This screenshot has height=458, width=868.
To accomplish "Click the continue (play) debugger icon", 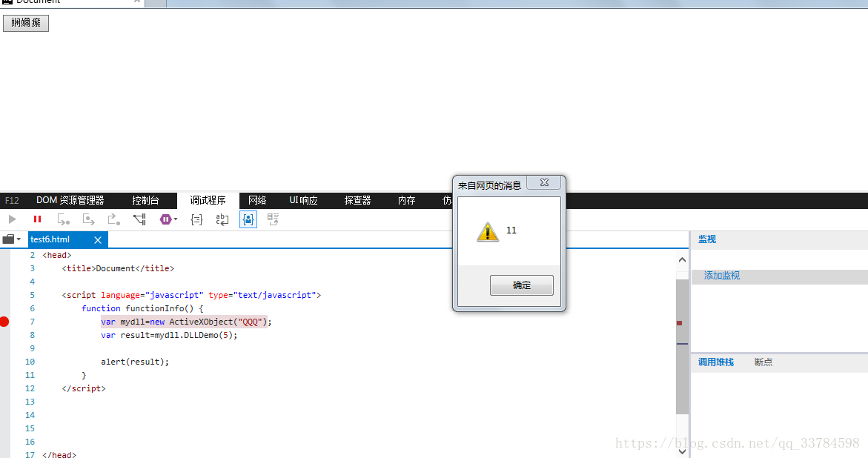I will [x=12, y=219].
